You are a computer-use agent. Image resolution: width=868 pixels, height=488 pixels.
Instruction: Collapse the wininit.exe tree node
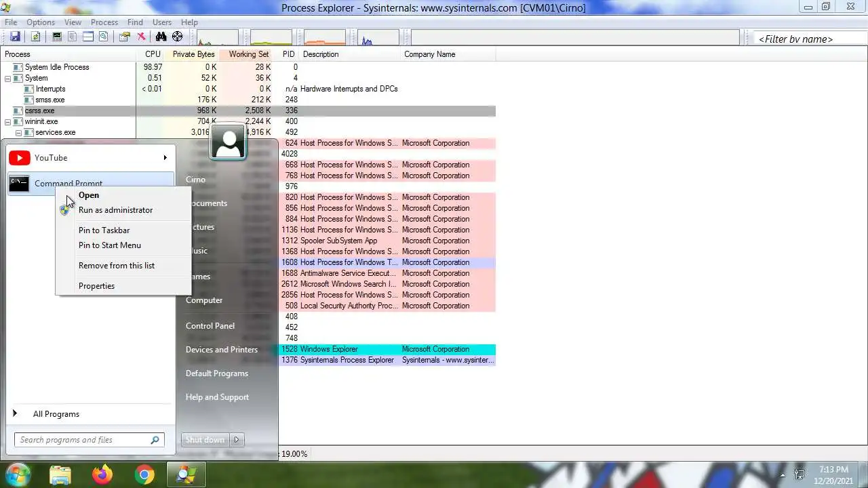(8, 121)
